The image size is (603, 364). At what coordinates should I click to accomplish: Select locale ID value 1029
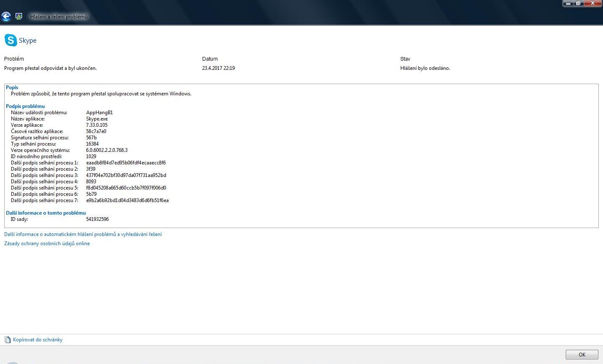91,156
